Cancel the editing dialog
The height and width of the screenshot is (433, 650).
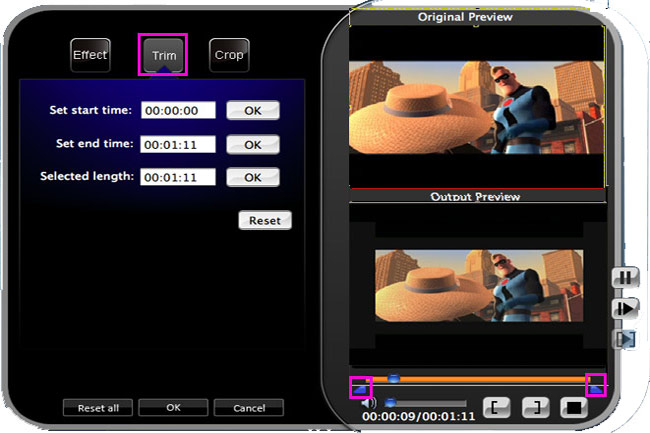[249, 408]
